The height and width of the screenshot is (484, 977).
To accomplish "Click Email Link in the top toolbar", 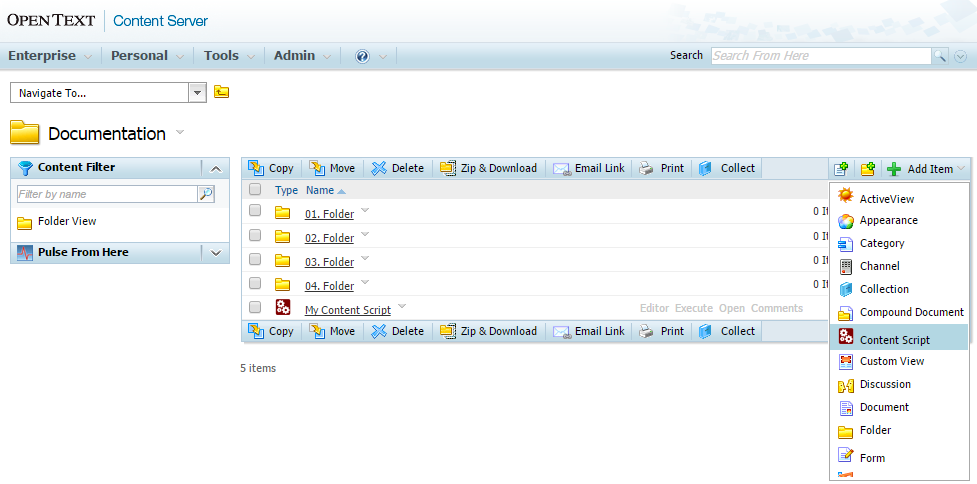I will click(x=589, y=168).
